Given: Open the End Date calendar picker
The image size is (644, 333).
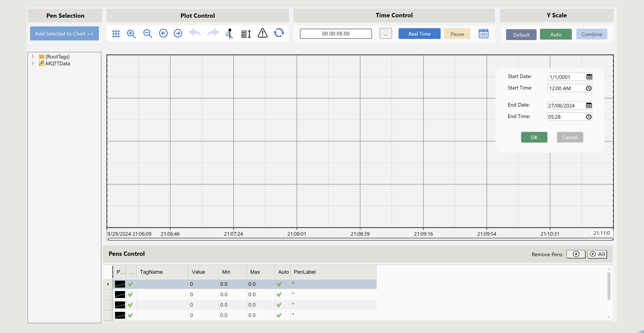Looking at the screenshot, I should click(589, 106).
